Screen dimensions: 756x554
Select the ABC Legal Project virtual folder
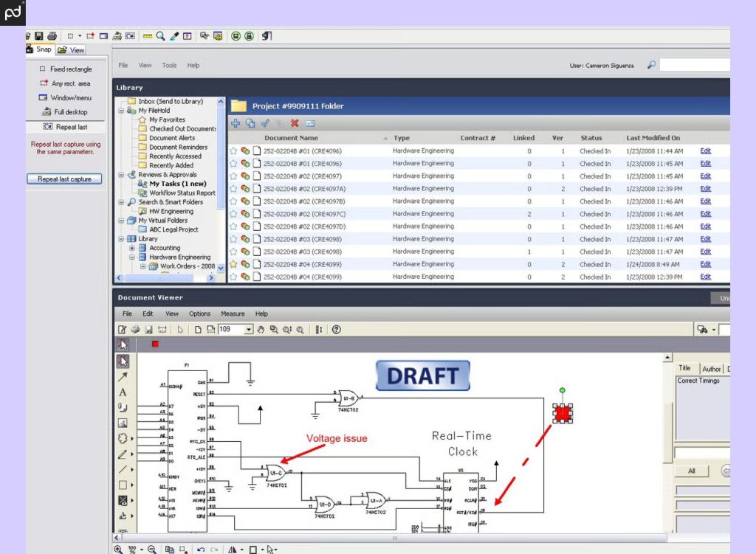173,229
